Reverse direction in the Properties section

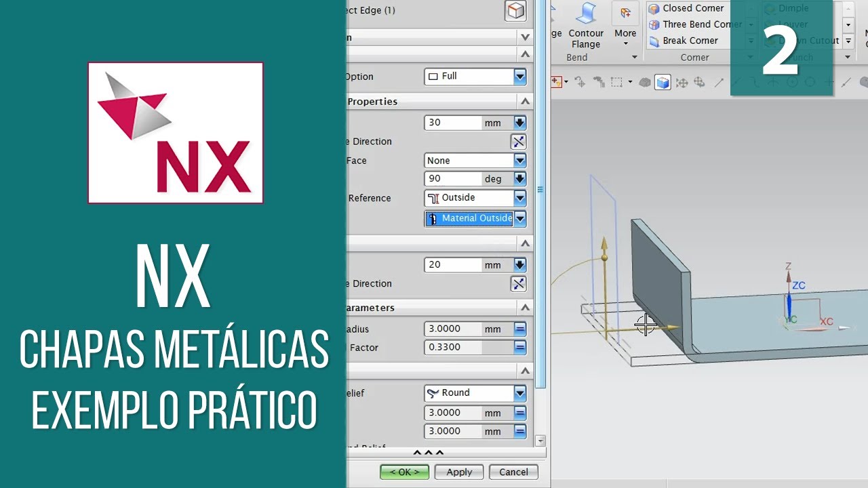[x=519, y=142]
